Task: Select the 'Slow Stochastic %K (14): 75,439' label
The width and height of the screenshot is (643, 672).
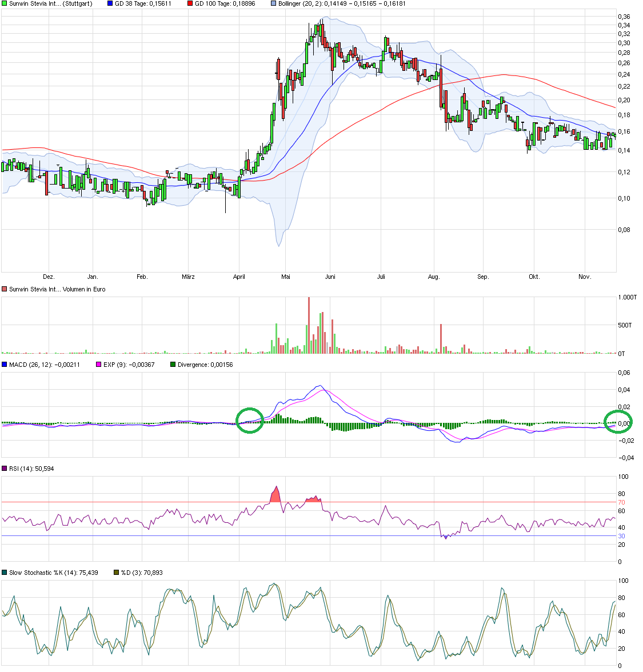Action: click(x=54, y=573)
